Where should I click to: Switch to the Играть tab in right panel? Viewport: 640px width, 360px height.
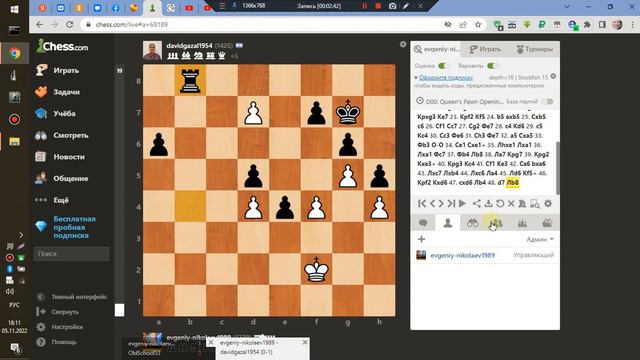484,49
